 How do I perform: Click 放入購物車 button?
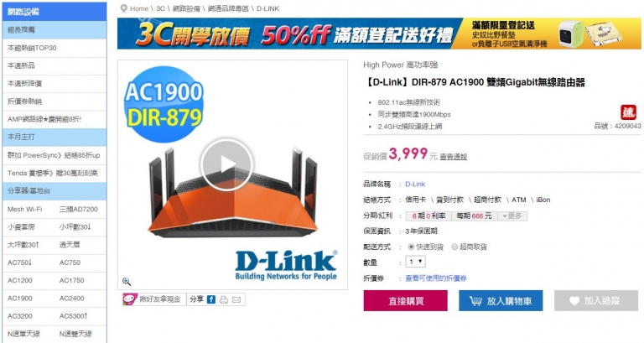click(x=501, y=301)
